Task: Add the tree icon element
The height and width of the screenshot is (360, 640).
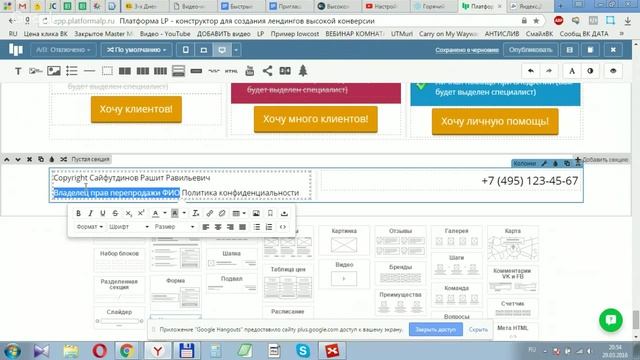Action: coord(303,71)
